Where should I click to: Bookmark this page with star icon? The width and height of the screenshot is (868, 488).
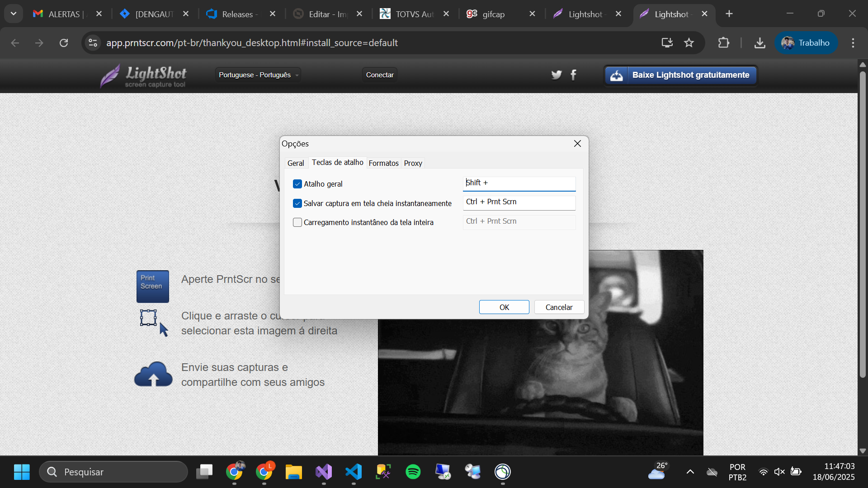[689, 43]
